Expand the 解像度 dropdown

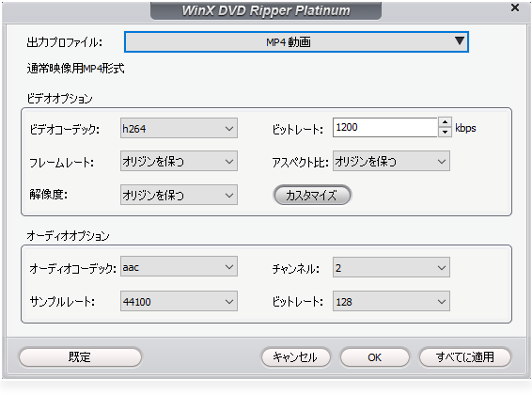tap(179, 195)
